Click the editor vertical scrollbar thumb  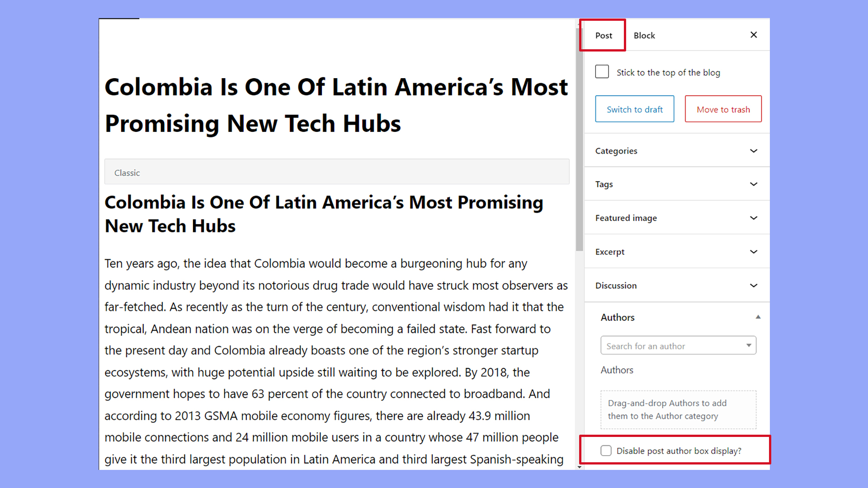pos(579,140)
